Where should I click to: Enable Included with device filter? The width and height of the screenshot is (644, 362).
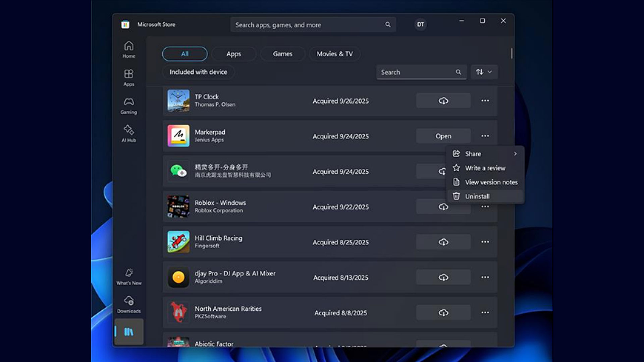[198, 72]
